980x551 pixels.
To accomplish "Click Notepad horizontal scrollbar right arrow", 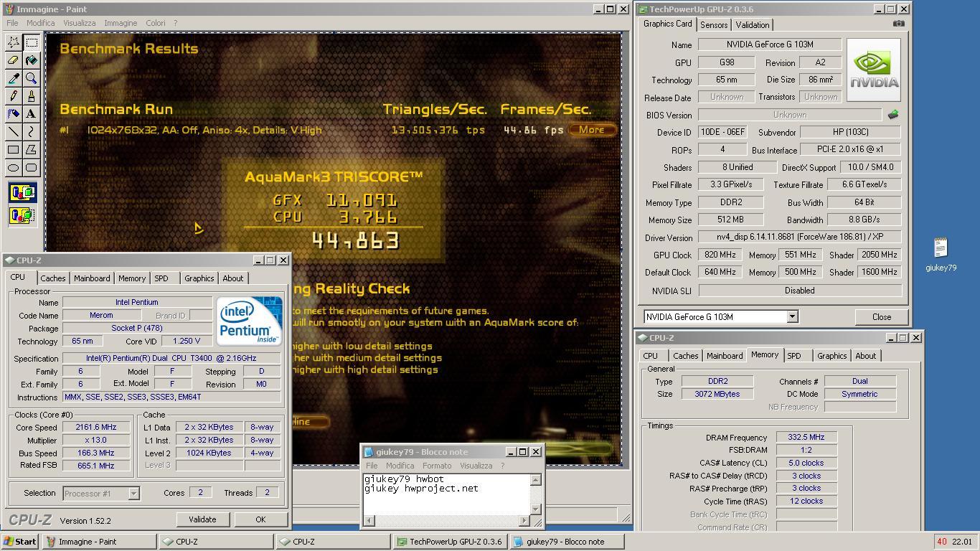I will pyautogui.click(x=524, y=520).
